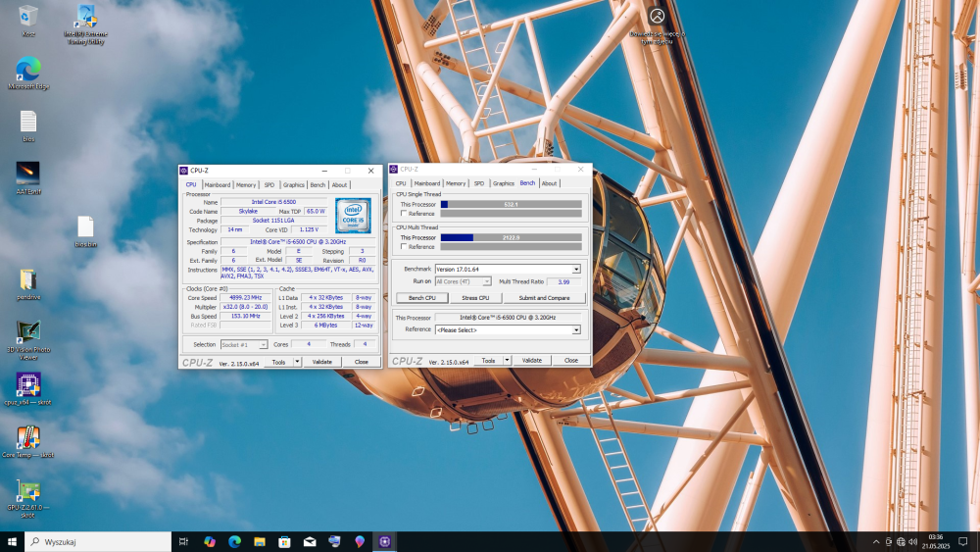This screenshot has width=980, height=552.
Task: Expand the Benchmark version dropdown
Action: click(576, 269)
